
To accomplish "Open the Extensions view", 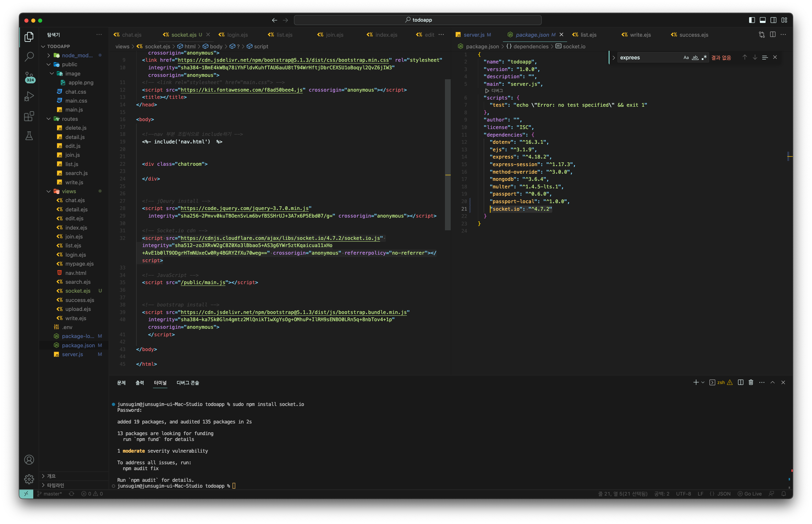I will tap(29, 116).
